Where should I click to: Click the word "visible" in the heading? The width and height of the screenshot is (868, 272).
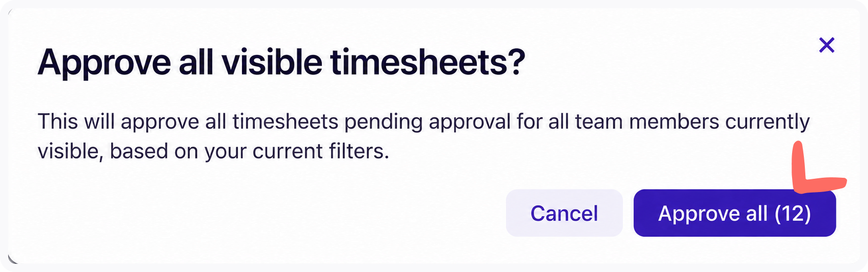(x=272, y=62)
